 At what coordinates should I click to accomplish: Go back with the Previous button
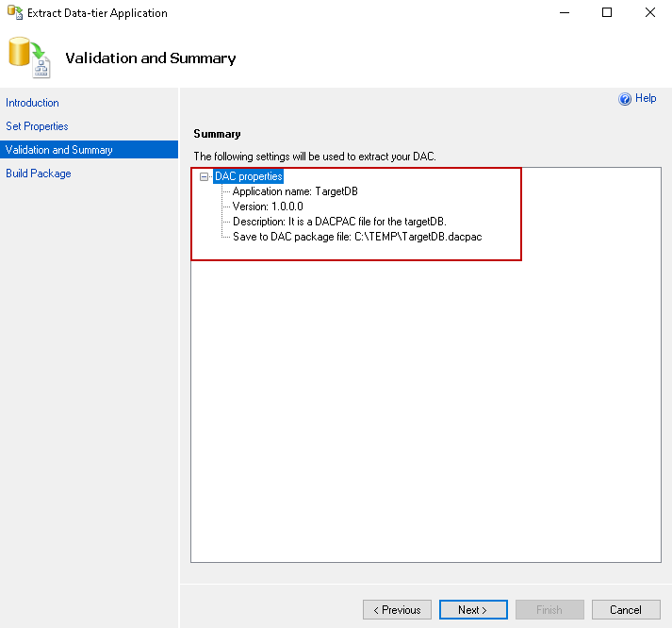tap(397, 610)
